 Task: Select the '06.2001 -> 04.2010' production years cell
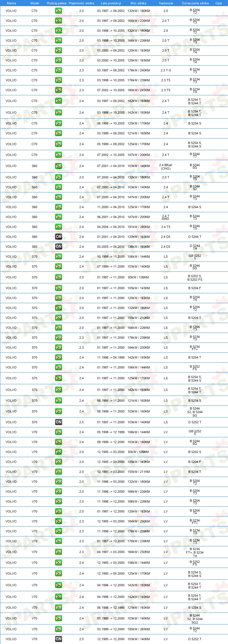(x=111, y=217)
